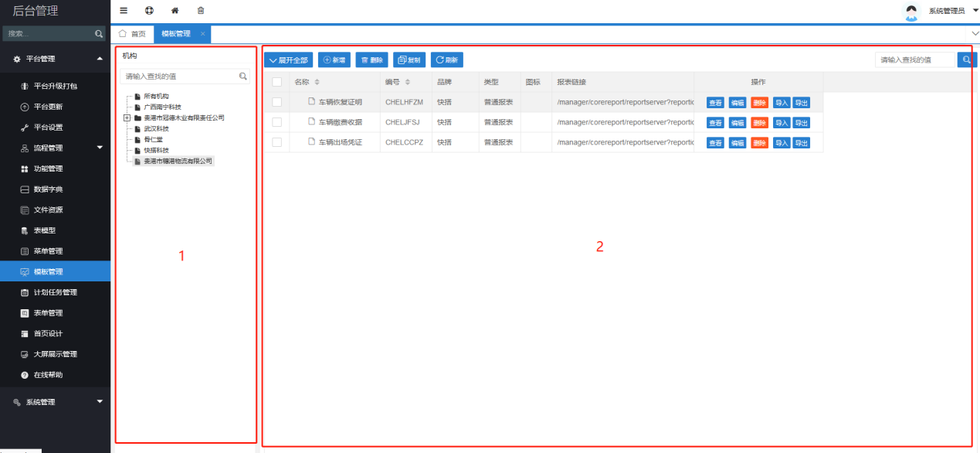Click 新增 button to add template
Screen dimensions: 980x453
(x=334, y=60)
